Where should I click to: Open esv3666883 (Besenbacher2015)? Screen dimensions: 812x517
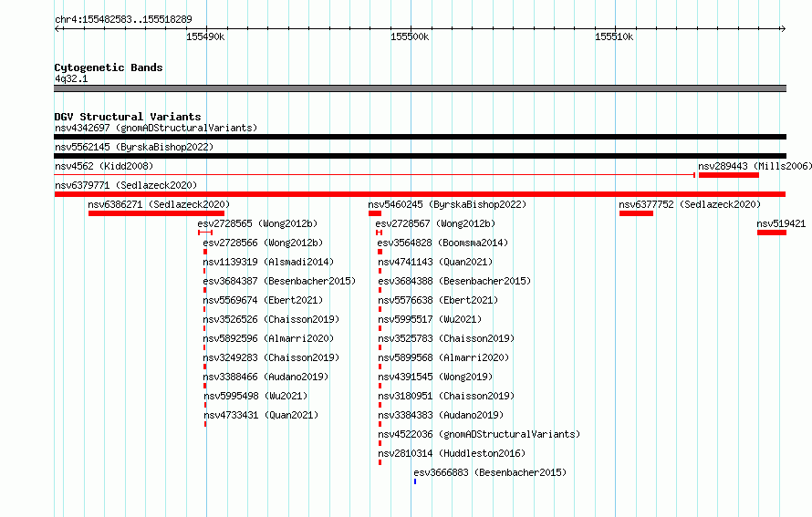(490, 472)
